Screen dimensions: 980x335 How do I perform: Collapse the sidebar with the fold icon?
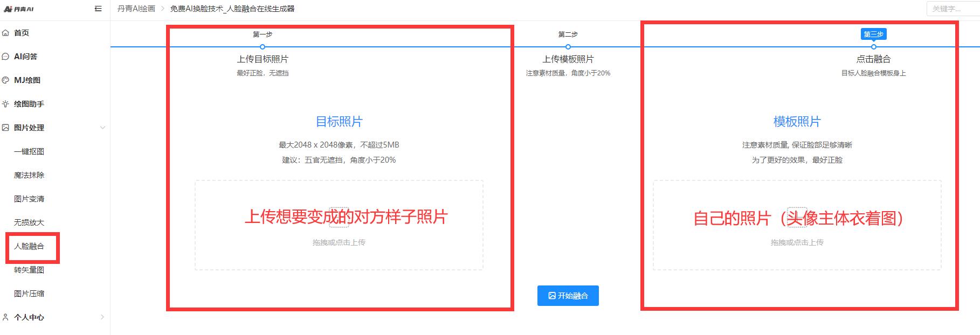pyautogui.click(x=98, y=9)
